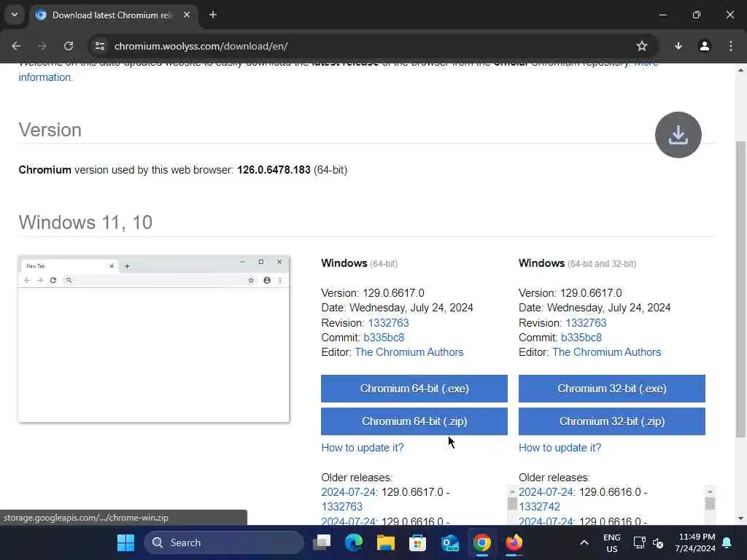The height and width of the screenshot is (560, 747).
Task: View site information icon in address bar
Action: pyautogui.click(x=100, y=46)
